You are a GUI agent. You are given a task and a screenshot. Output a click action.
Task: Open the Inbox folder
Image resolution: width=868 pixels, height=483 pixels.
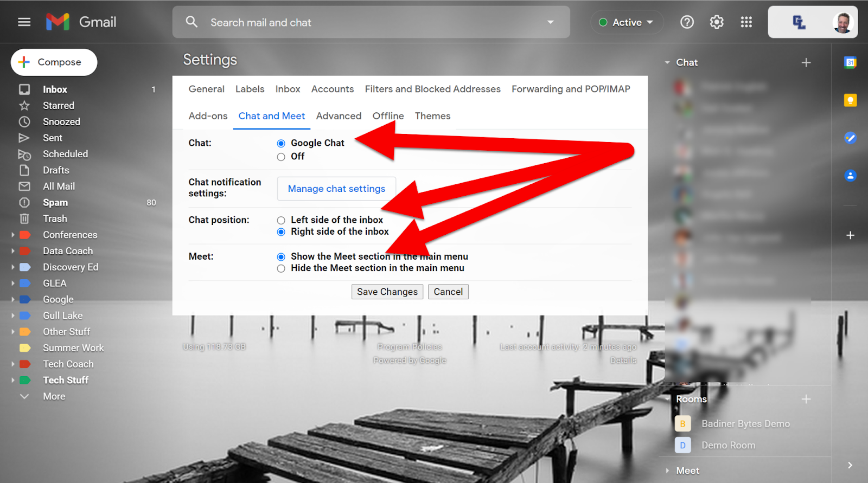click(55, 89)
